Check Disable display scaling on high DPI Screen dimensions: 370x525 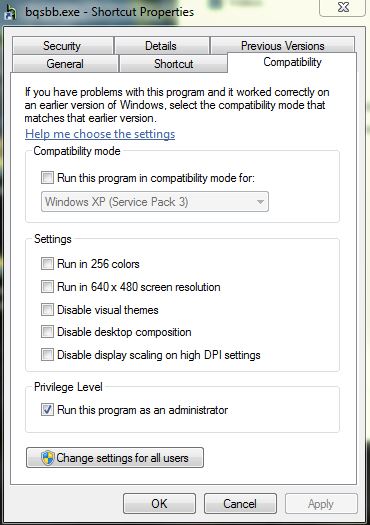47,355
